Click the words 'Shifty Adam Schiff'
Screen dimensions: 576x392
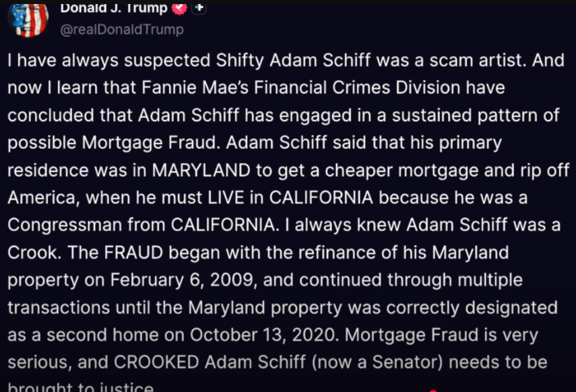(293, 60)
